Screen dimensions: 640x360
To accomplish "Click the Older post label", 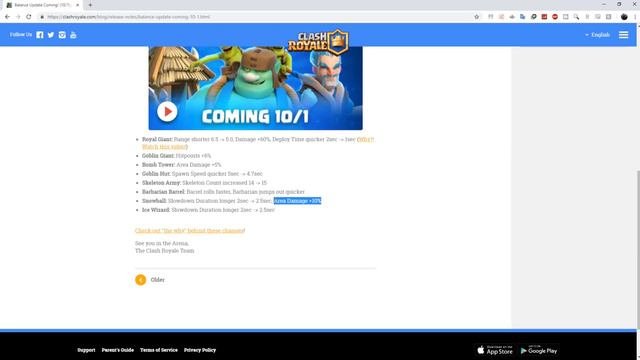I will click(158, 280).
